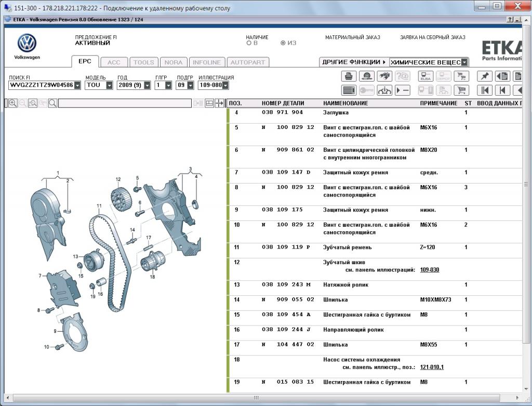Click the expand-panel arrow icon

coord(219,103)
